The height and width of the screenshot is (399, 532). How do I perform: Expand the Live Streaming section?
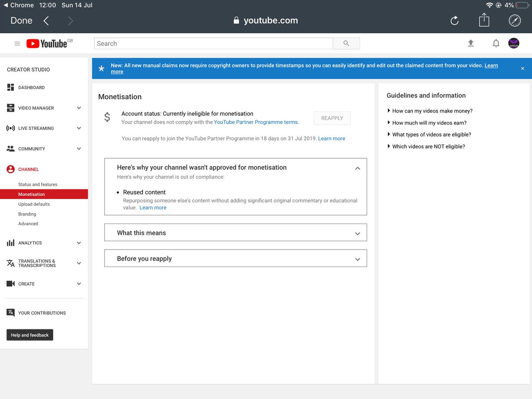tap(79, 128)
